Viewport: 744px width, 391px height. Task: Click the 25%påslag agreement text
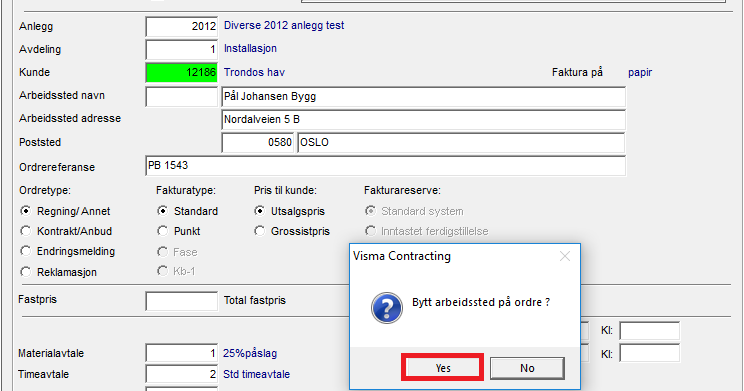[x=250, y=354]
